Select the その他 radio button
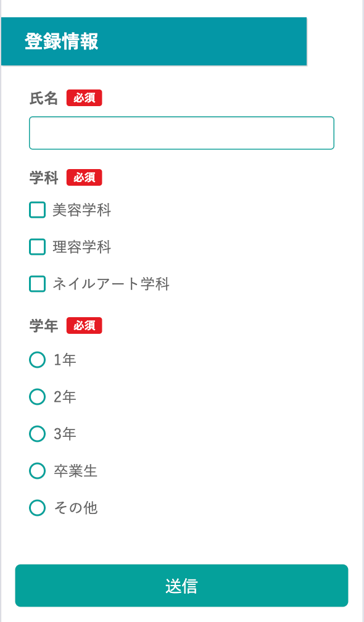 coord(37,507)
